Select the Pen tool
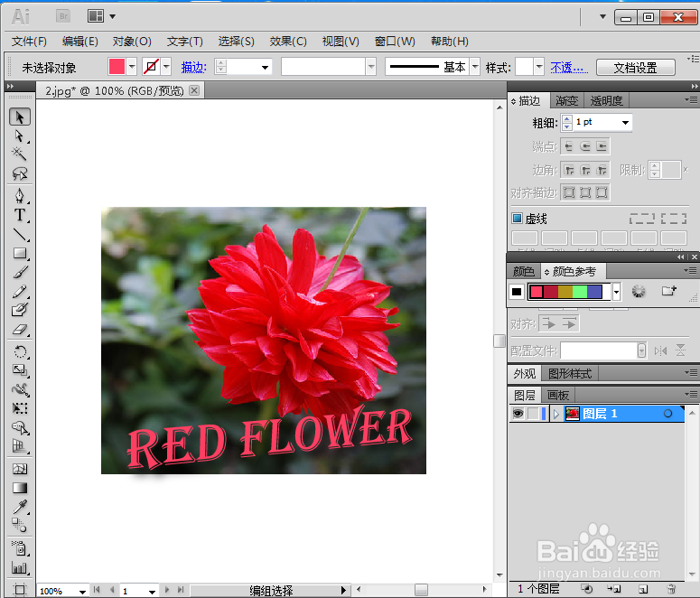The width and height of the screenshot is (700, 598). pyautogui.click(x=20, y=196)
